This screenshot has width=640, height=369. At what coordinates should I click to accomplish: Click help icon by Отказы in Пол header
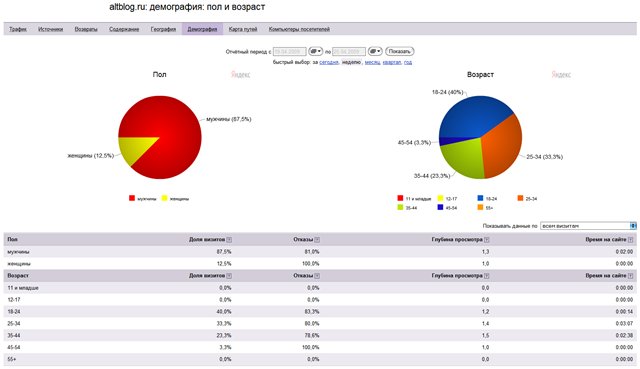[317, 240]
